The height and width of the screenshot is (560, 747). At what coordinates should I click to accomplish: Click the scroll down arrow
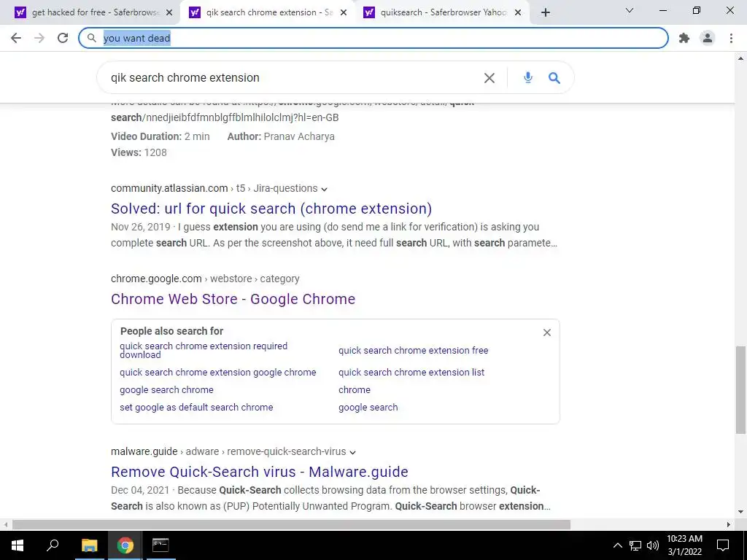point(740,513)
